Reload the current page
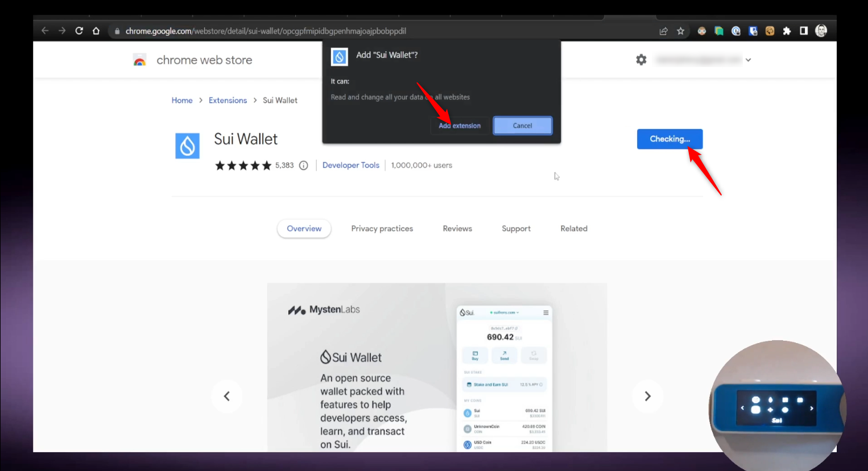Screen dimensions: 868x471 click(79, 31)
